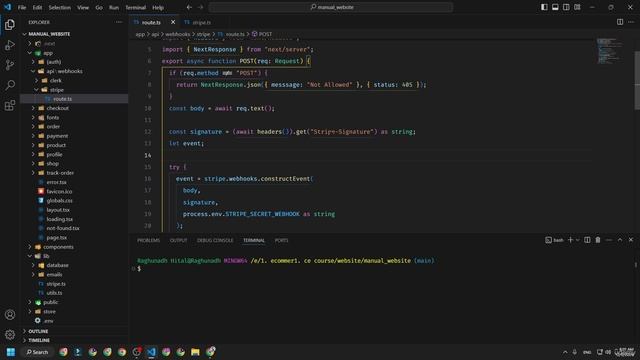Image resolution: width=640 pixels, height=360 pixels.
Task: Open globals.css file
Action: (74, 200)
